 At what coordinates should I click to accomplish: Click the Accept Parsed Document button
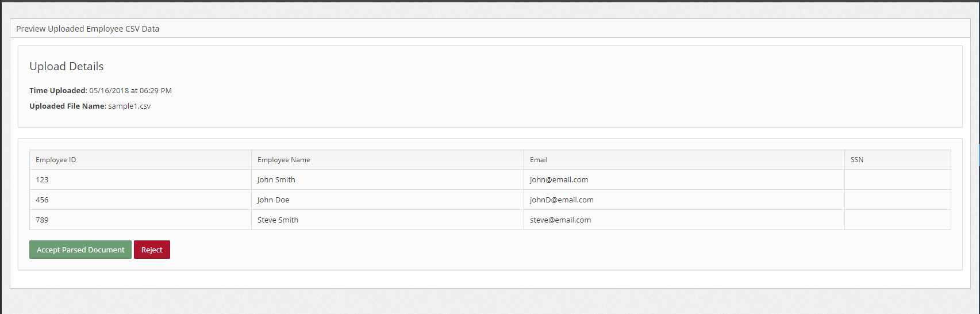tap(80, 250)
